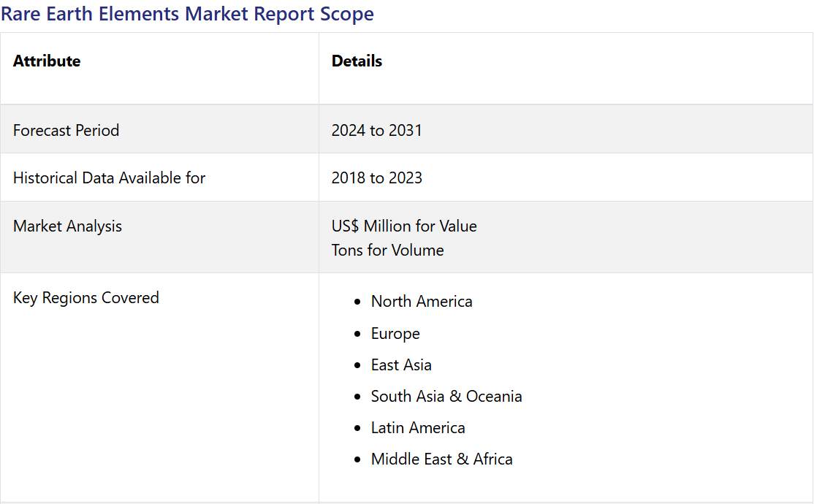Select the Middle East & Africa item

tap(441, 459)
